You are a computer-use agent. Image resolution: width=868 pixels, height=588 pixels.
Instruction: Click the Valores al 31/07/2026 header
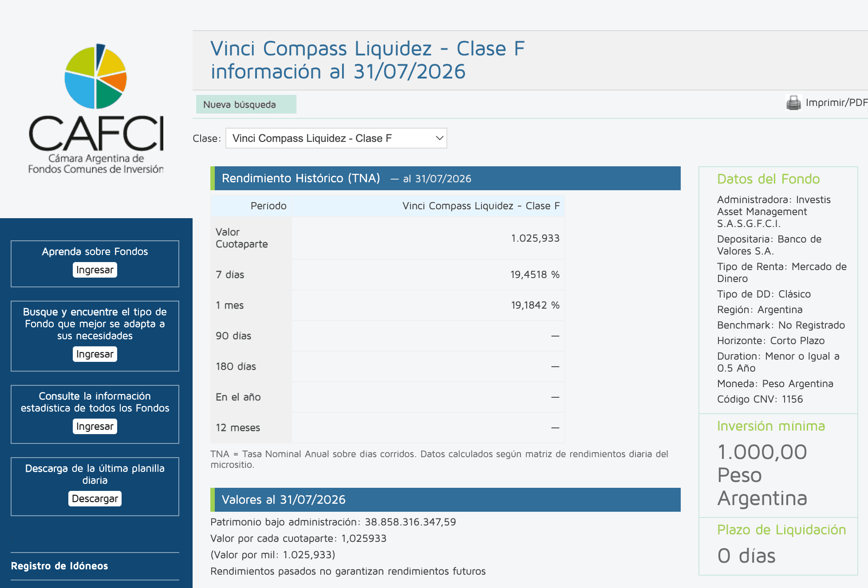coord(446,500)
